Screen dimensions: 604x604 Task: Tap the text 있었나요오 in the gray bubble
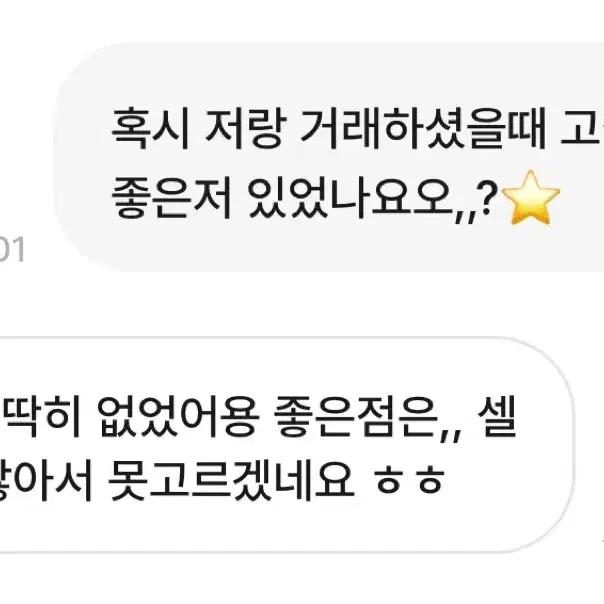pyautogui.click(x=350, y=197)
